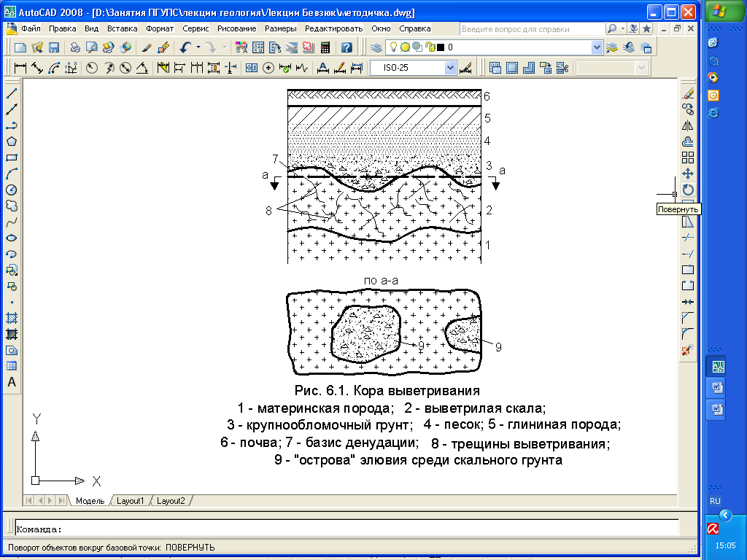Click the Undo arrow button

coord(186,47)
